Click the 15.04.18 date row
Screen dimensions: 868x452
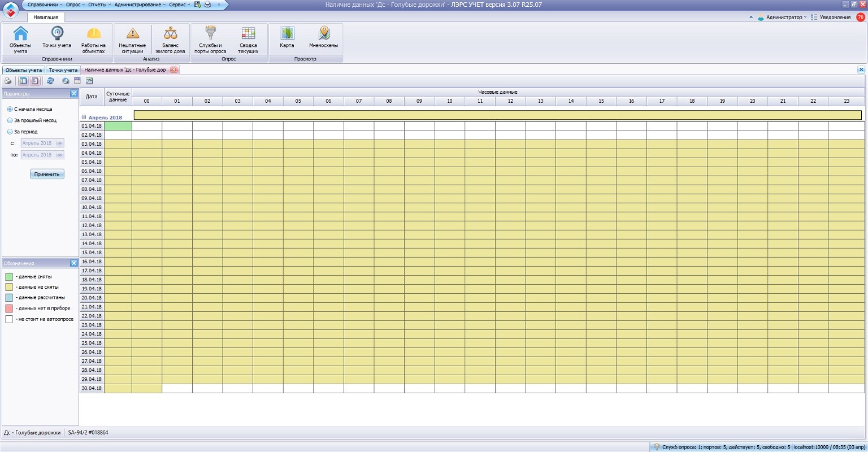[x=92, y=253]
